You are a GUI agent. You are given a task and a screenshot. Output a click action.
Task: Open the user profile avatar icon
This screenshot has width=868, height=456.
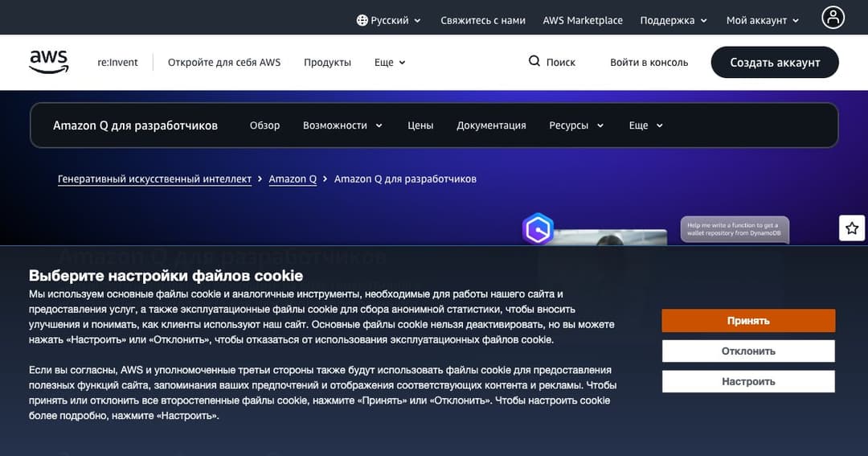tap(833, 18)
